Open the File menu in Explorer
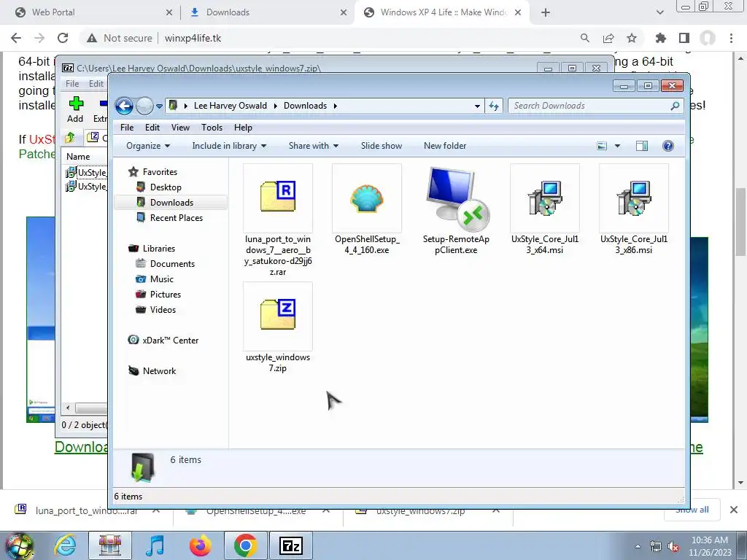This screenshot has width=747, height=560. pos(127,128)
